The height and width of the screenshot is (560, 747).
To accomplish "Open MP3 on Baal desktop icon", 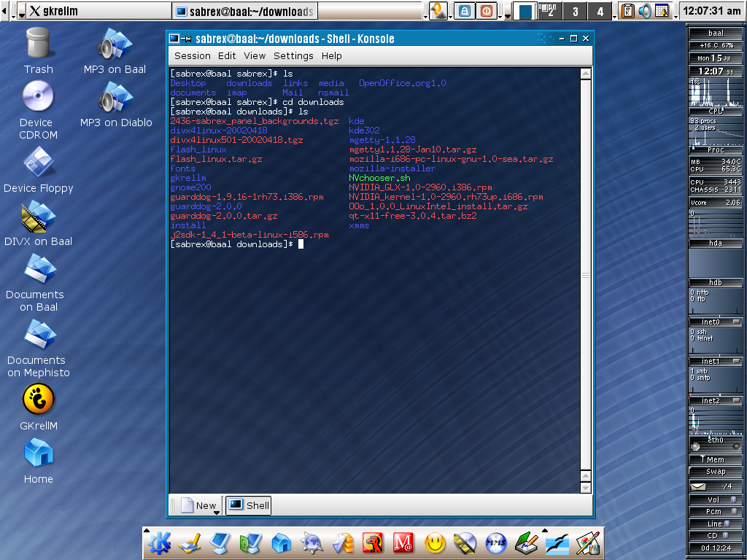I will 115,50.
